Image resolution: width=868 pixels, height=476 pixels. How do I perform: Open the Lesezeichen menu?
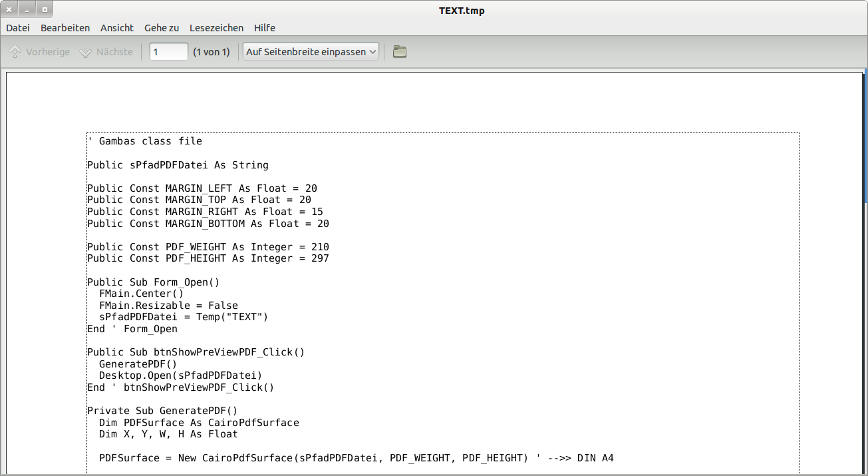[x=216, y=28]
